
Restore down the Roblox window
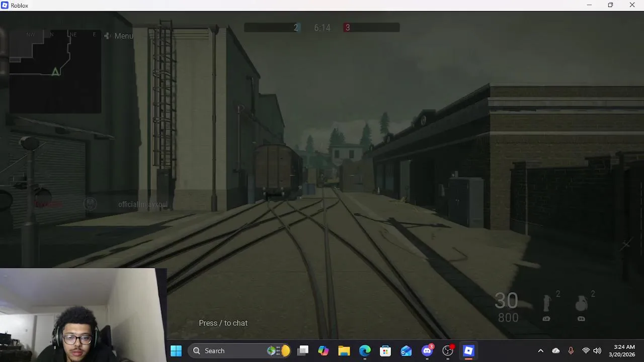[x=610, y=5]
